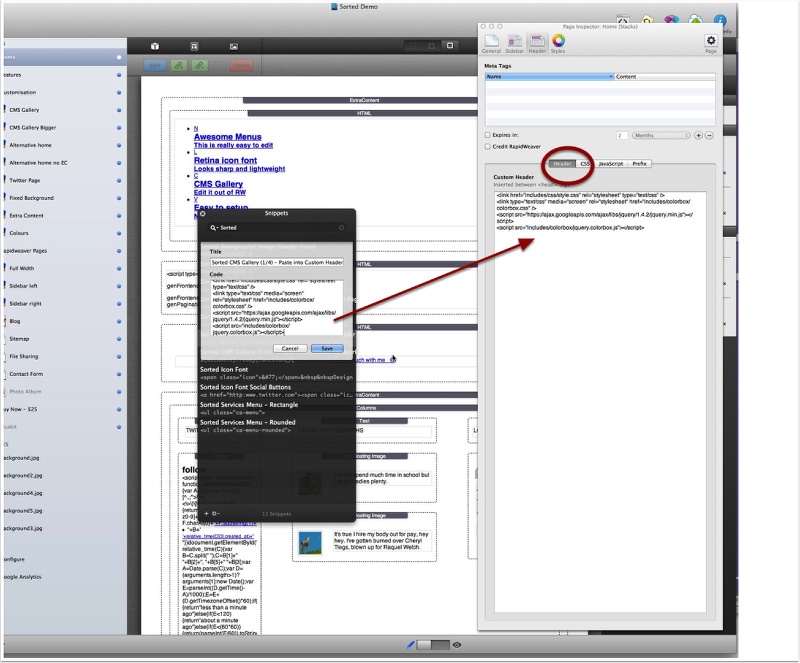Select the Header segment tab
Image resolution: width=800 pixels, height=663 pixels.
click(x=562, y=164)
